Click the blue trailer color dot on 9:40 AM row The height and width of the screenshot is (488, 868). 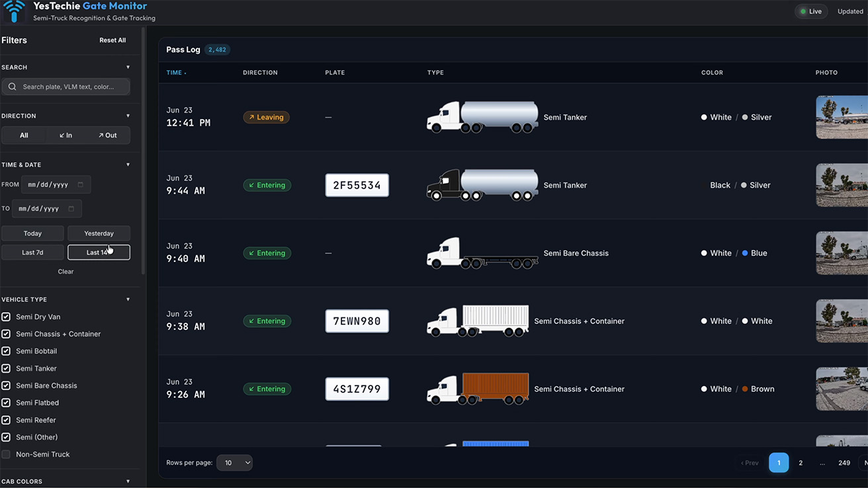(745, 253)
